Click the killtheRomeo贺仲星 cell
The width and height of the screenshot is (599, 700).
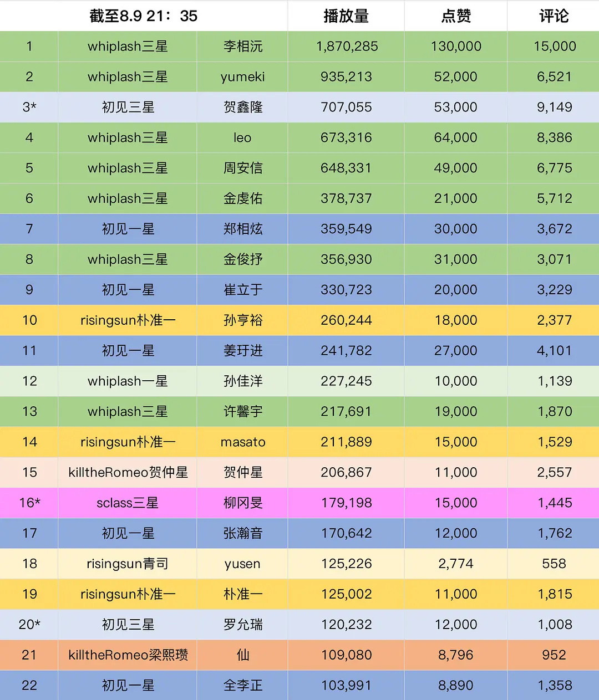tap(128, 473)
